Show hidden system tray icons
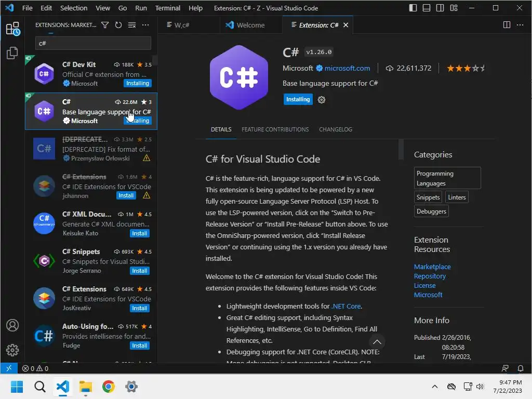 435,387
